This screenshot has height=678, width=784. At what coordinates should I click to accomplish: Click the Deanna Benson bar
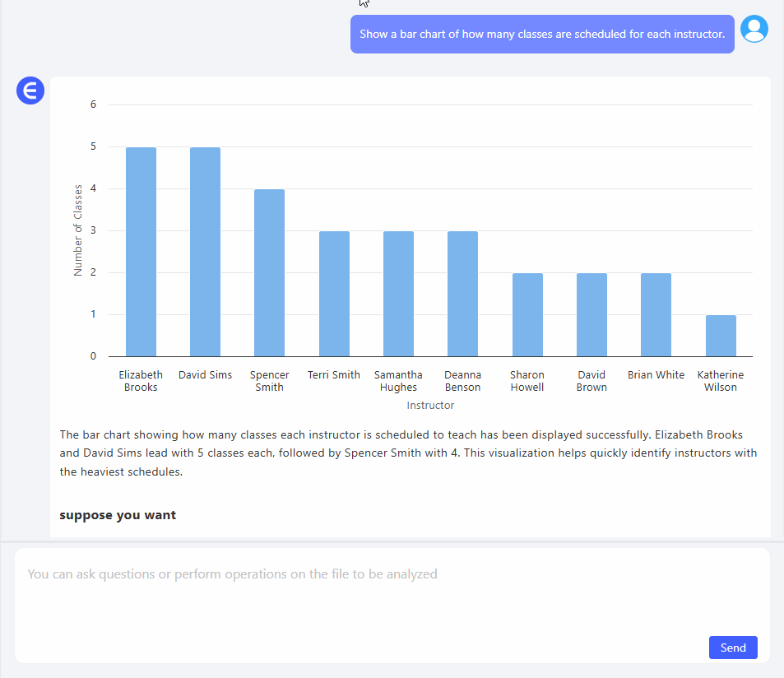tap(462, 294)
